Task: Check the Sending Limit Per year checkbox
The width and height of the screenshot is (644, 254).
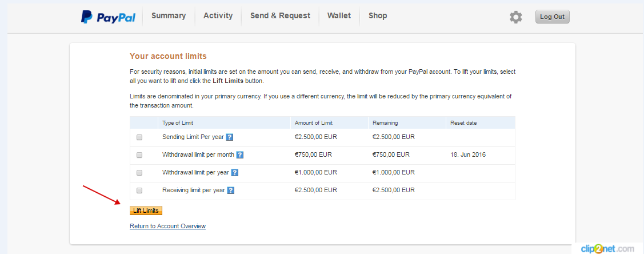Action: (x=139, y=137)
